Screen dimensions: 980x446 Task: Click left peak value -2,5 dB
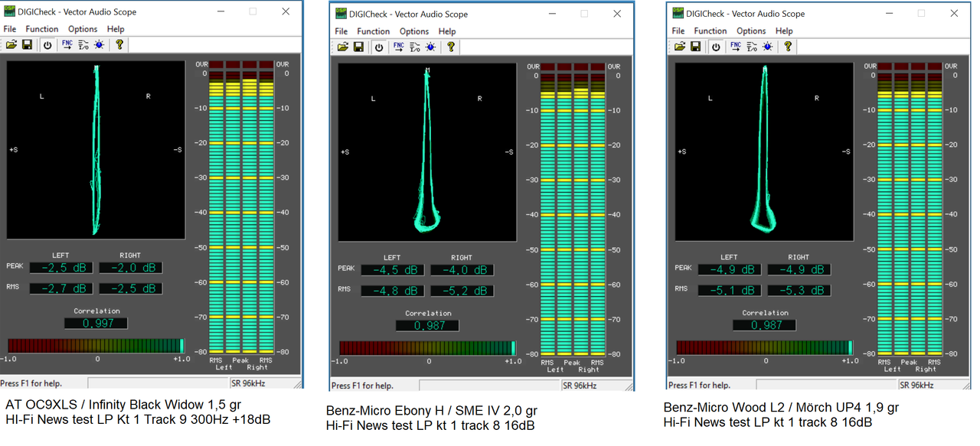coord(61,268)
